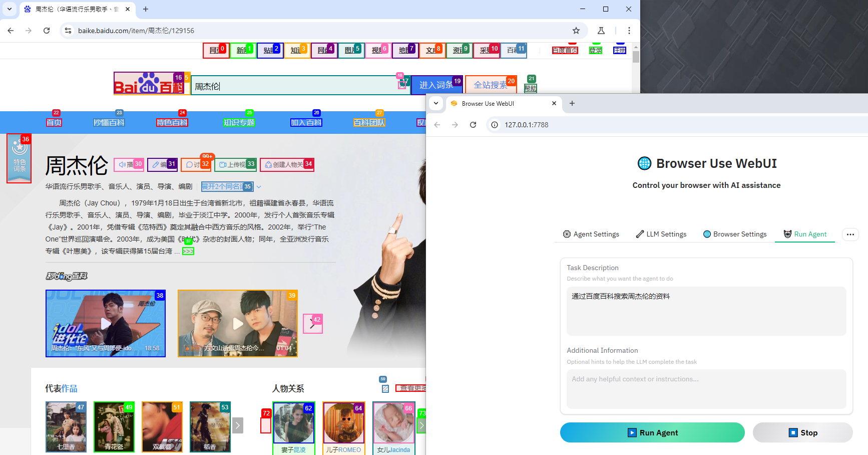Viewport: 868px width, 455px height.
Task: Open new tab in WebUI browser window
Action: pyautogui.click(x=572, y=103)
